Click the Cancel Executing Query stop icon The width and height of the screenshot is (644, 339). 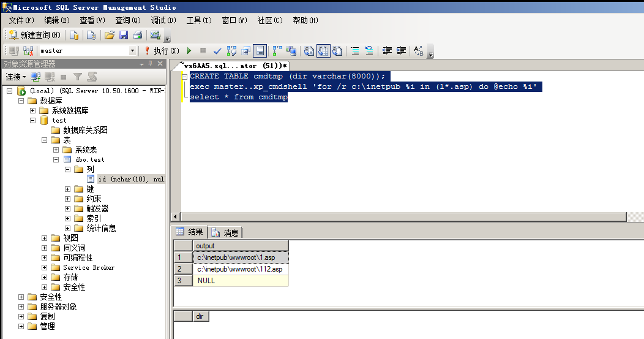[203, 51]
